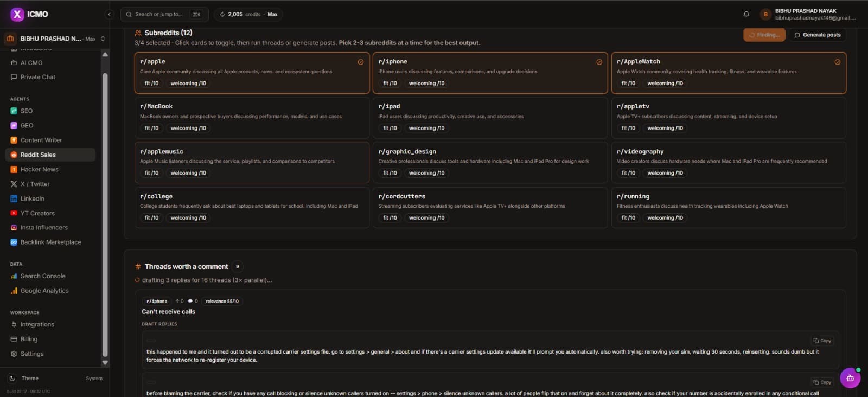The width and height of the screenshot is (868, 397).
Task: Deselect the r/apple subreddit card
Action: click(252, 73)
